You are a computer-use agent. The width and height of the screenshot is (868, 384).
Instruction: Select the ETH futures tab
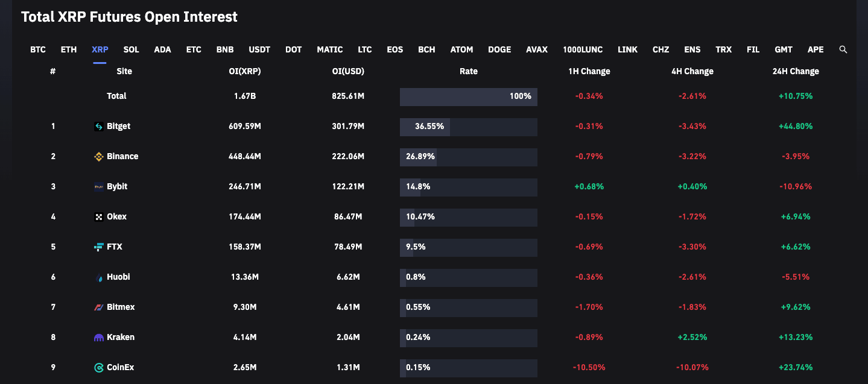point(68,49)
